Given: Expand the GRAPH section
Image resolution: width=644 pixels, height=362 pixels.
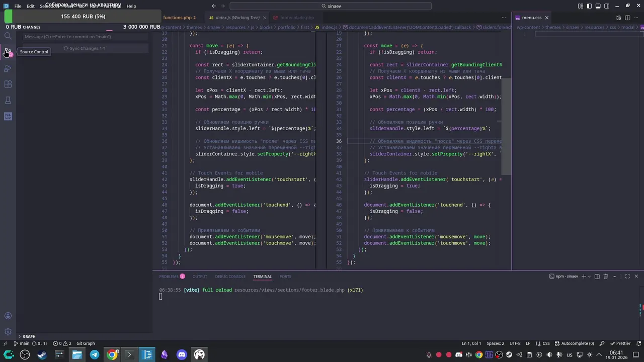Looking at the screenshot, I should (x=29, y=336).
